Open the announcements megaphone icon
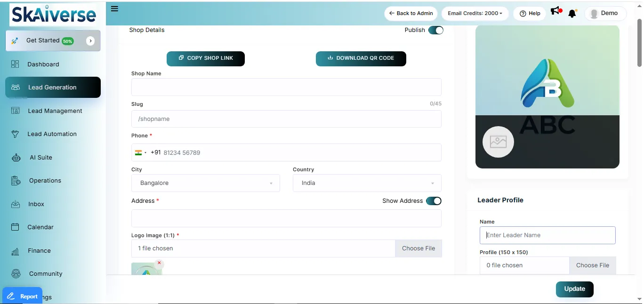 (x=556, y=11)
